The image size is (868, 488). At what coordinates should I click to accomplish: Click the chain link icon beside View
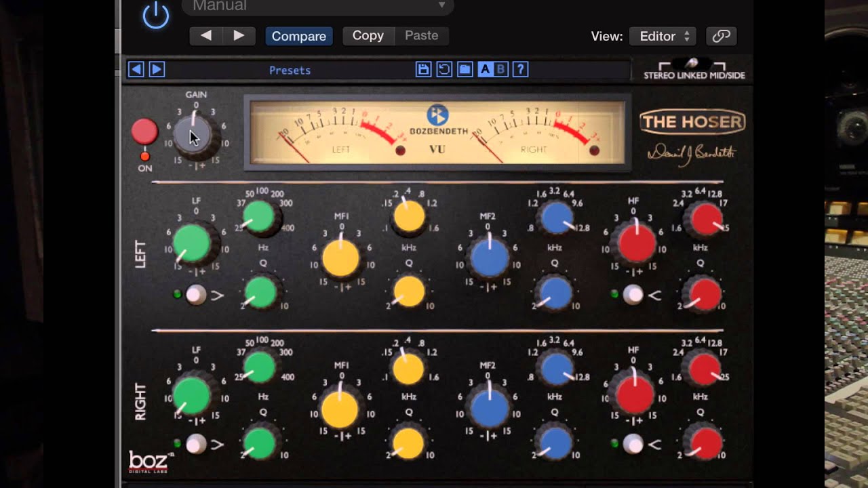721,36
